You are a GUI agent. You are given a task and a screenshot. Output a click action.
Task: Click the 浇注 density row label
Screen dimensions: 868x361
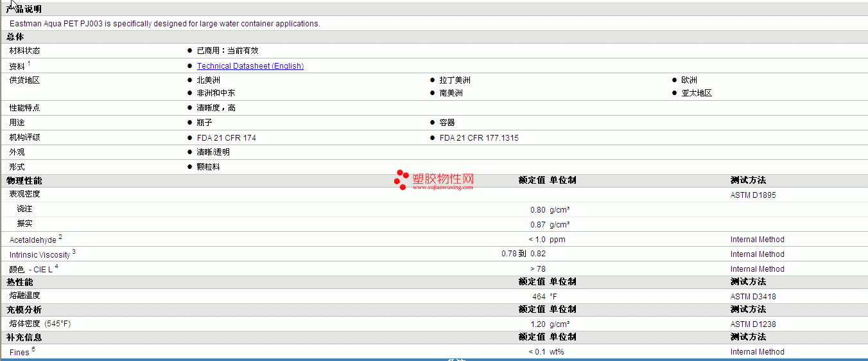point(24,209)
